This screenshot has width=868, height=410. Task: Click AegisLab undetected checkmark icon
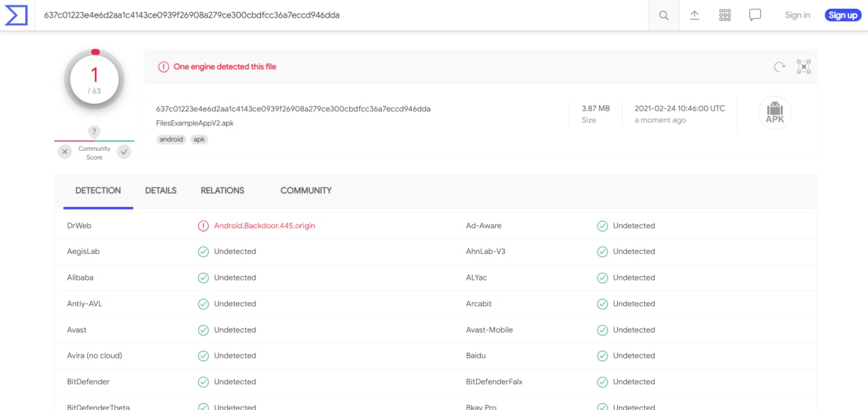pos(203,252)
